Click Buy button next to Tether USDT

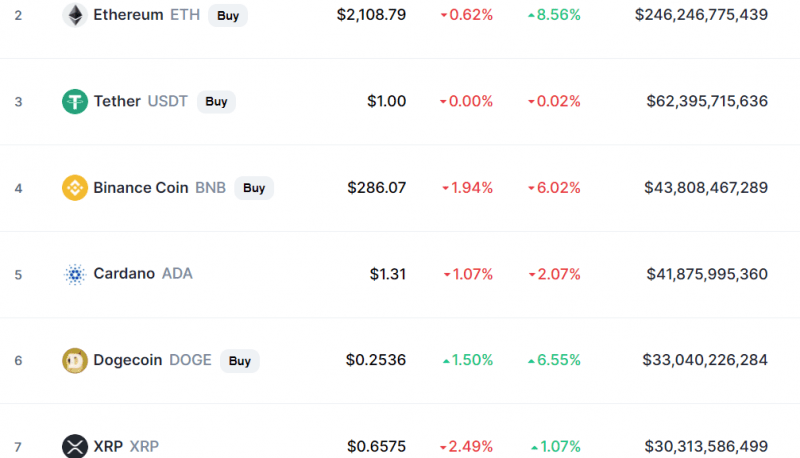point(216,101)
